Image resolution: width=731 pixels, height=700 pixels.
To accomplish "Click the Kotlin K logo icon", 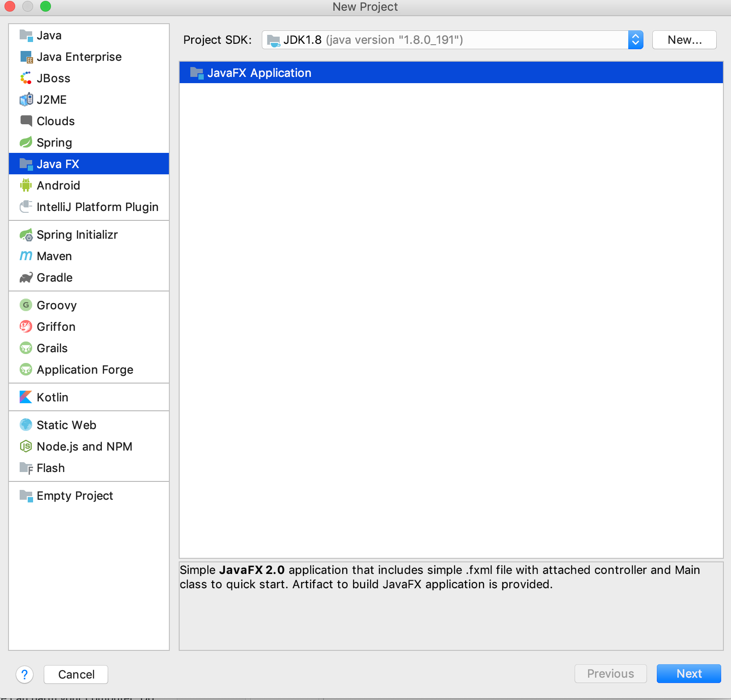I will [26, 397].
